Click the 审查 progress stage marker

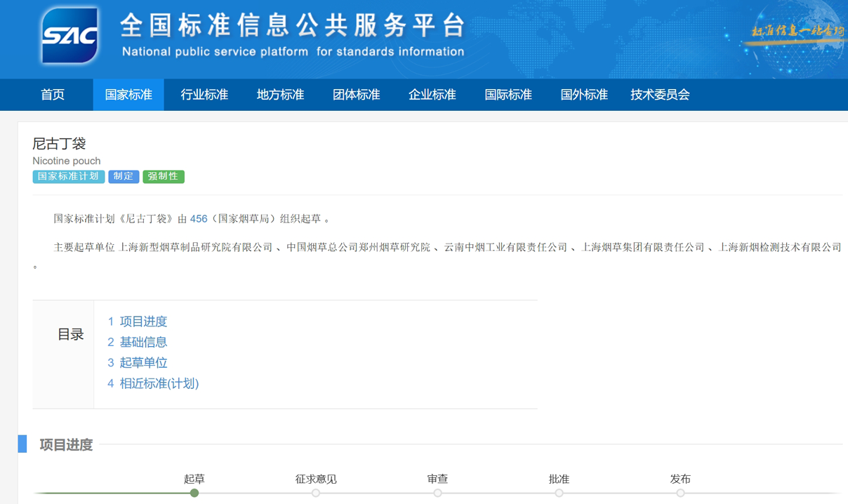tap(437, 493)
